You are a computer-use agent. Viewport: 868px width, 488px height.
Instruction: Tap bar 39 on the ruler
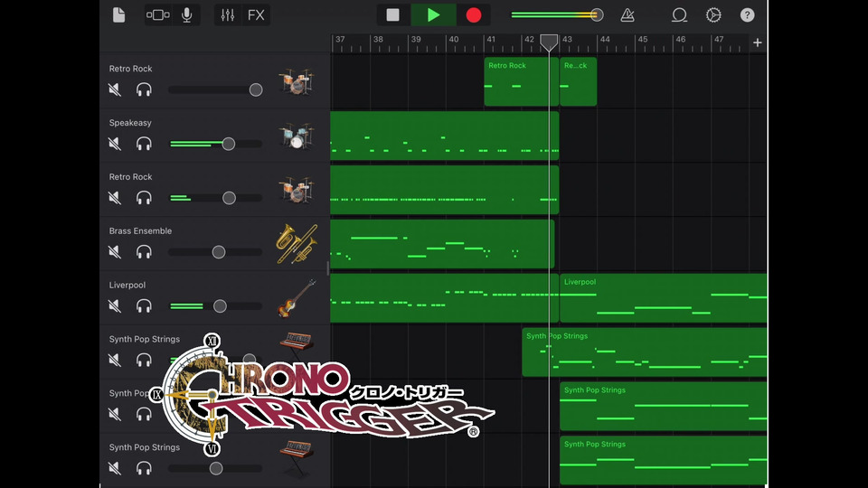click(x=416, y=39)
